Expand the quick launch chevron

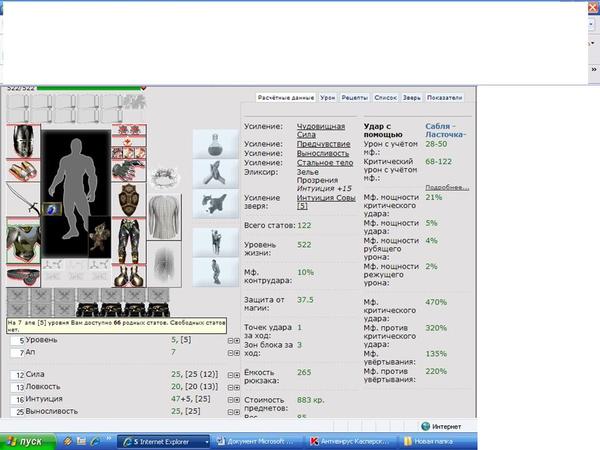tap(109, 439)
